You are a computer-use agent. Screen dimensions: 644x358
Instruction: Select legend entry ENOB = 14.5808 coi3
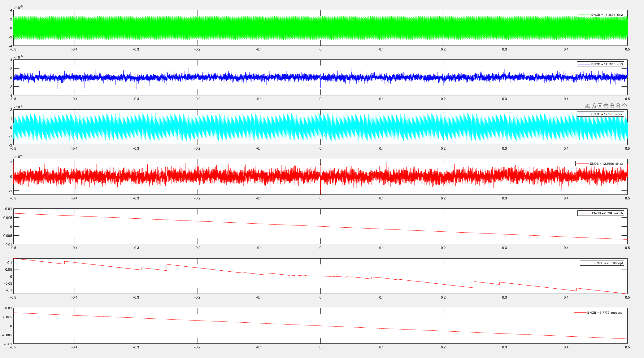click(600, 64)
